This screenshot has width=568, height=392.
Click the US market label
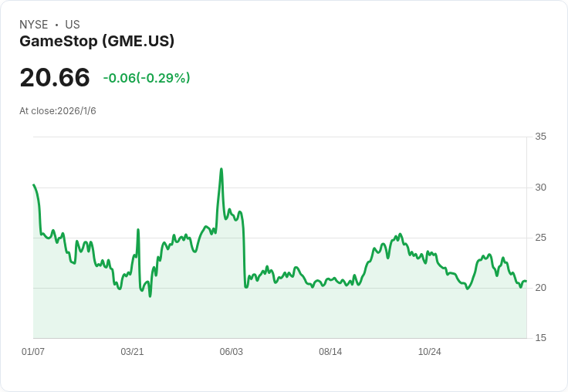pos(73,25)
